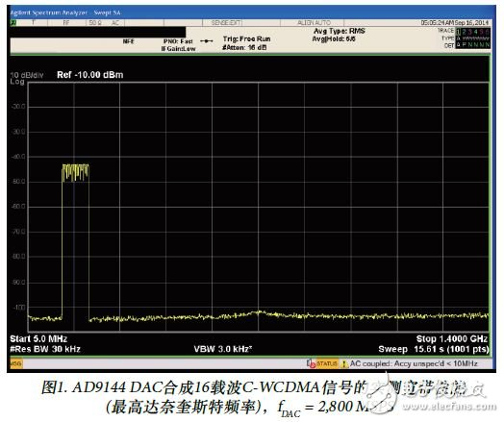Click the trigger source line icon by PNO
504x422 pixels.
click(207, 41)
